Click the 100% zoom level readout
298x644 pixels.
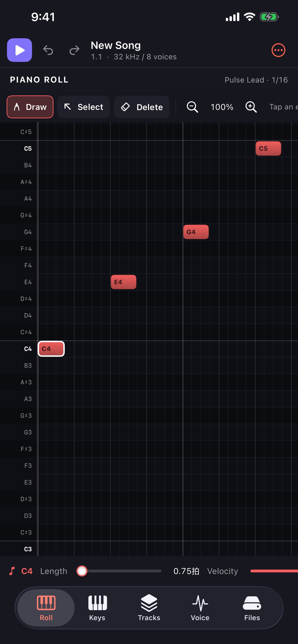[222, 107]
